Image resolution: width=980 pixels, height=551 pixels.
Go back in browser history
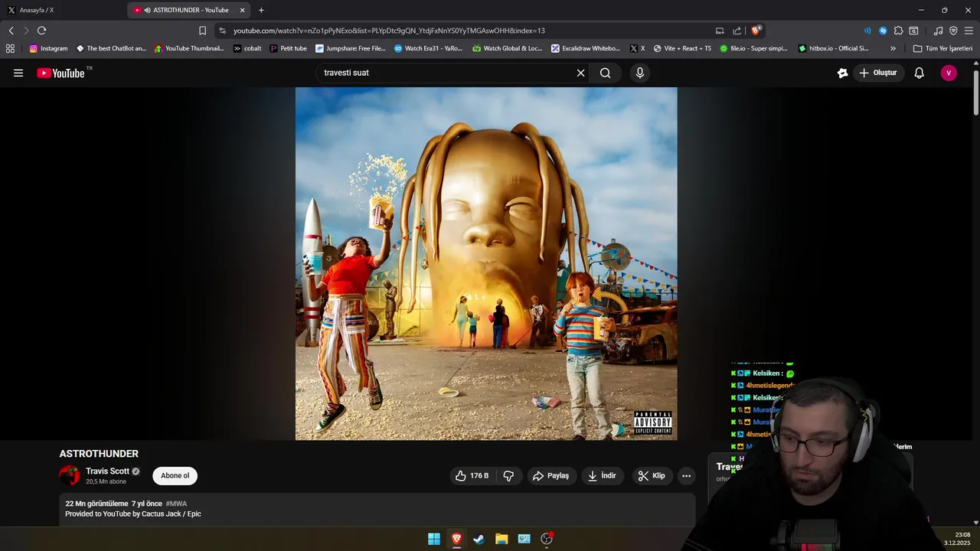pyautogui.click(x=11, y=31)
